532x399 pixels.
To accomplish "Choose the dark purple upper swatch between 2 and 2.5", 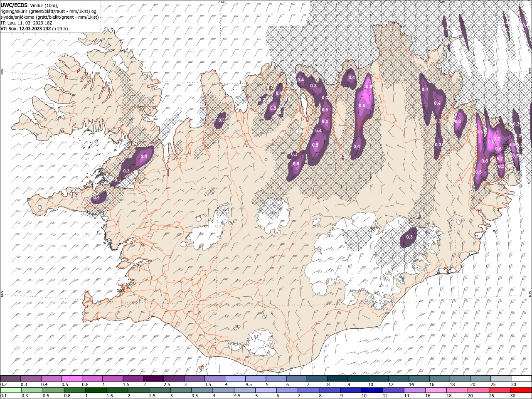I will (x=153, y=379).
